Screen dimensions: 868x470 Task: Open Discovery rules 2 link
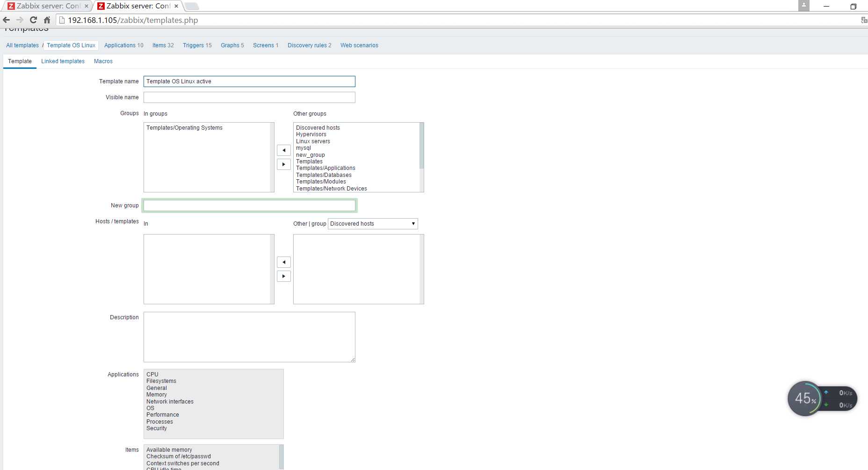(x=310, y=45)
